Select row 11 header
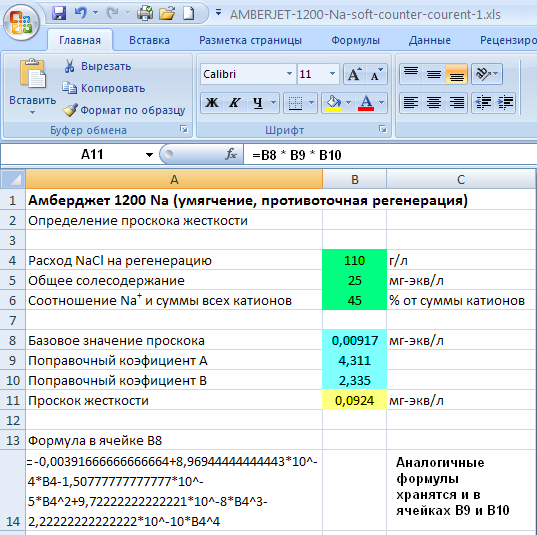 (13, 400)
